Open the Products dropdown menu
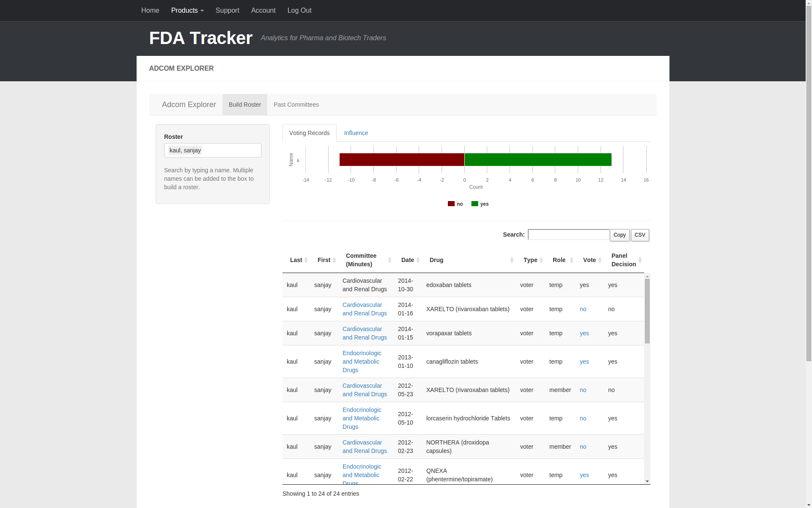This screenshot has width=812, height=508. [x=187, y=11]
